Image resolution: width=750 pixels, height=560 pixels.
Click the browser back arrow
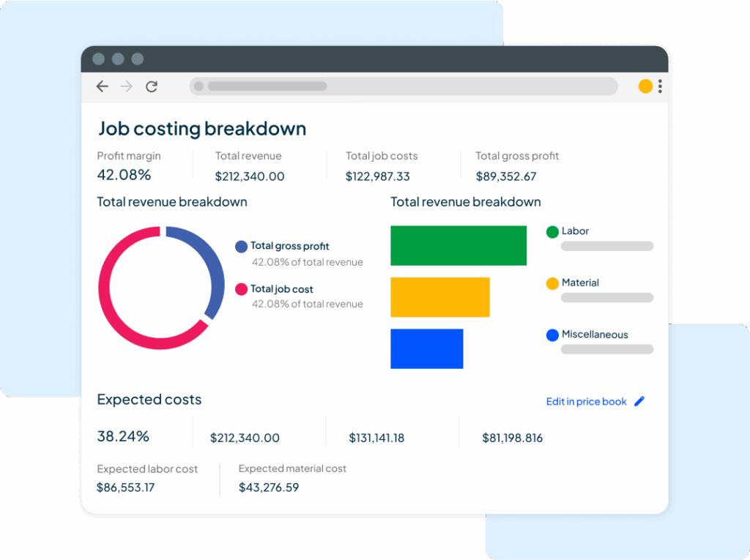pos(102,86)
